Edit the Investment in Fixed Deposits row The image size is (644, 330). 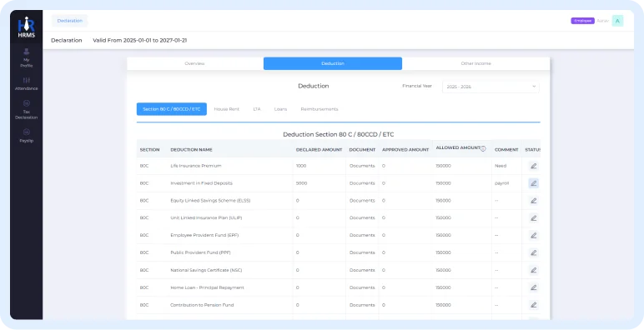tap(534, 183)
